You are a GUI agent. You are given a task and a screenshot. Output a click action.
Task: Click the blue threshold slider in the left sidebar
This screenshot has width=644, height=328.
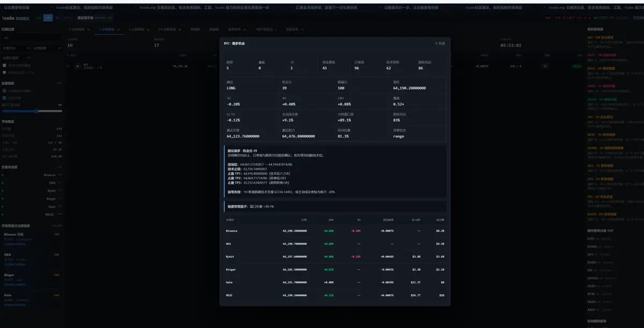[32, 111]
